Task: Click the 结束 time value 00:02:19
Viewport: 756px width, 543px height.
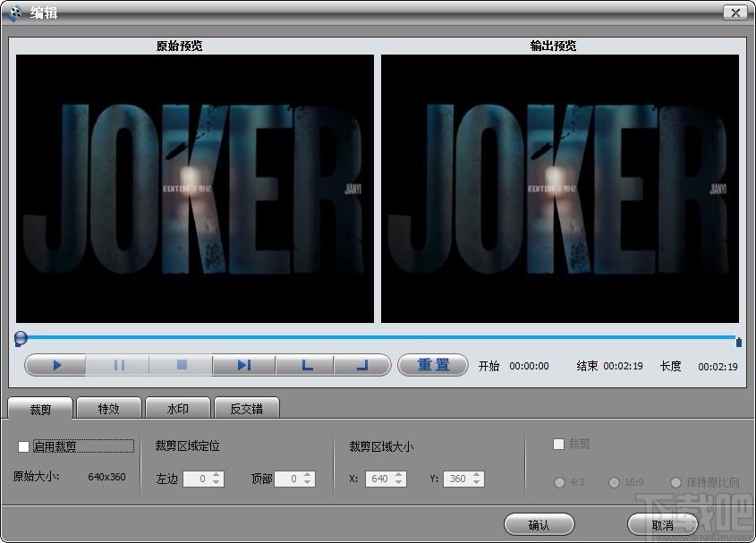Action: pyautogui.click(x=623, y=366)
